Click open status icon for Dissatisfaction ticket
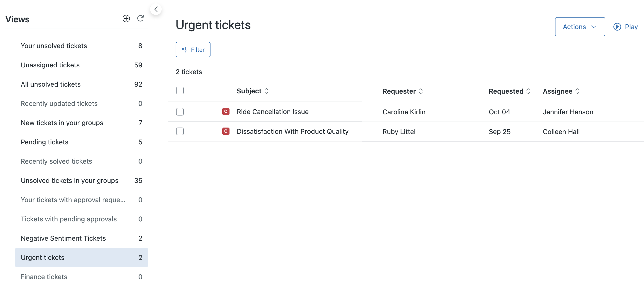 (225, 131)
